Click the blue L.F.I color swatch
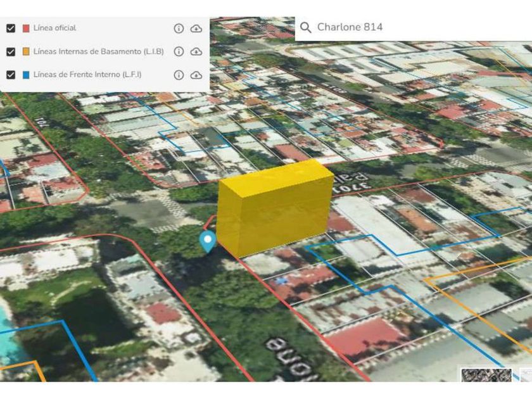This screenshot has height=399, width=532. point(26,75)
